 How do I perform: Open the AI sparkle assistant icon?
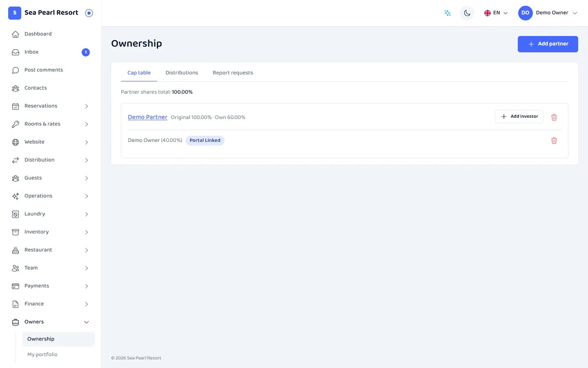448,13
